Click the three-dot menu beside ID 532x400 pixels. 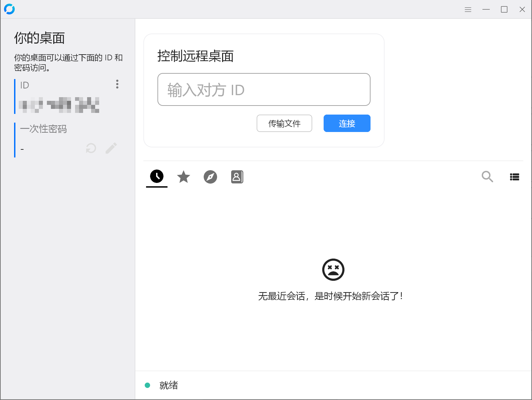117,84
